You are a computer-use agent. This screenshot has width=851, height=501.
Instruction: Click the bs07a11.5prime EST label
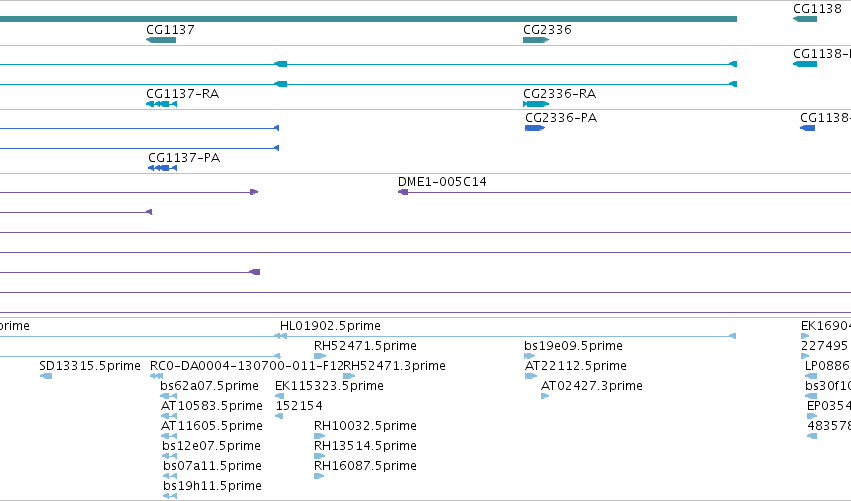pyautogui.click(x=212, y=466)
